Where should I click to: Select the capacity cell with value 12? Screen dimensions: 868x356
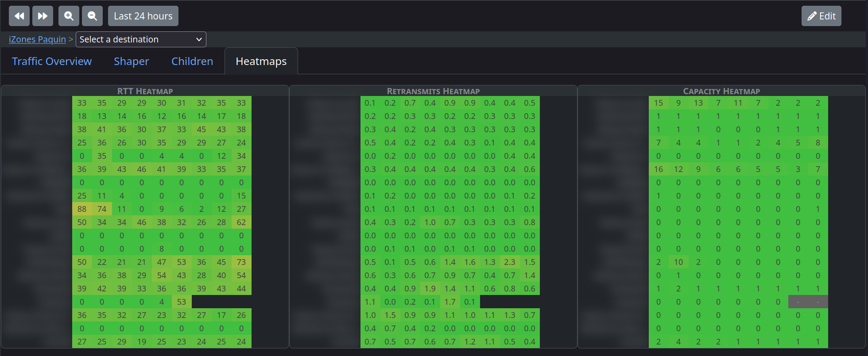click(x=678, y=169)
